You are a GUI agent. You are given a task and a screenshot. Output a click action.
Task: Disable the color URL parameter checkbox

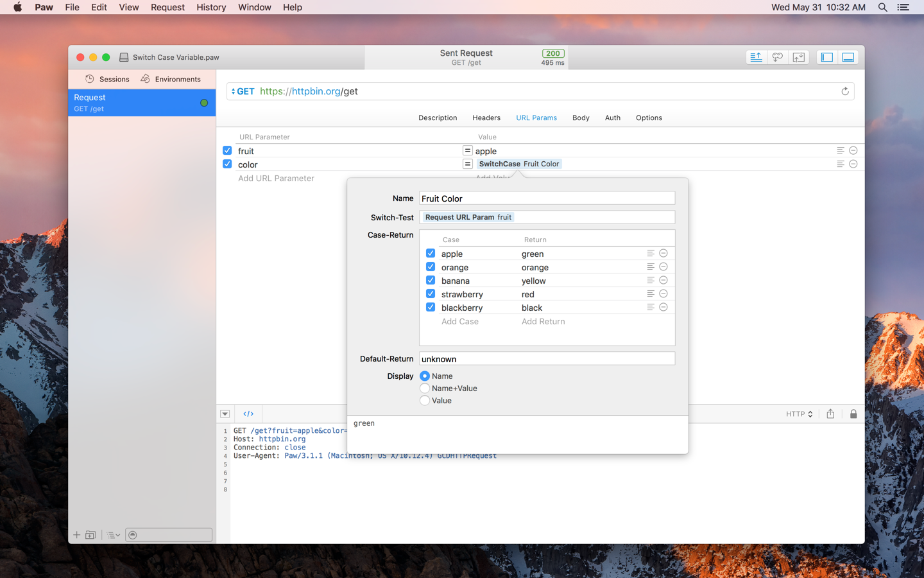[x=227, y=164]
